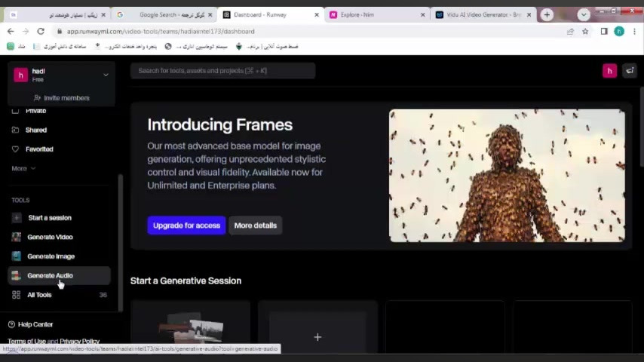Open the Chrome profile avatar

click(x=619, y=31)
